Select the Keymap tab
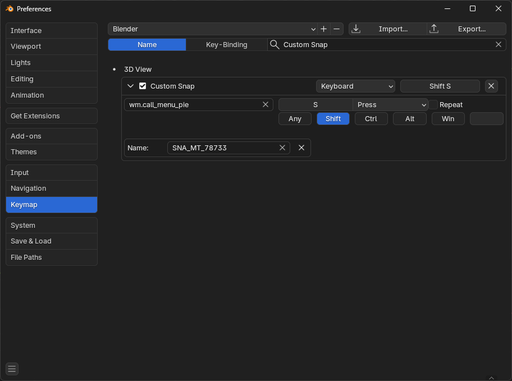 click(x=52, y=205)
